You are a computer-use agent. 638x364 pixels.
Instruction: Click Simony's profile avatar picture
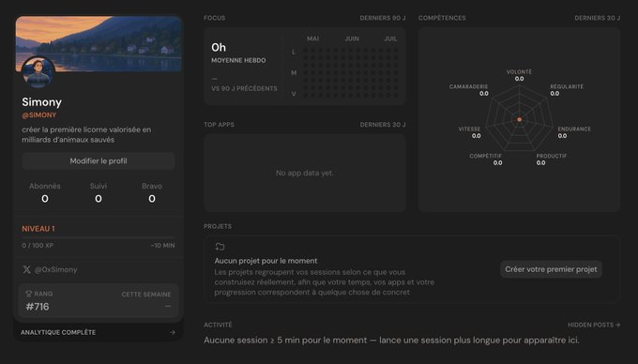coord(38,72)
